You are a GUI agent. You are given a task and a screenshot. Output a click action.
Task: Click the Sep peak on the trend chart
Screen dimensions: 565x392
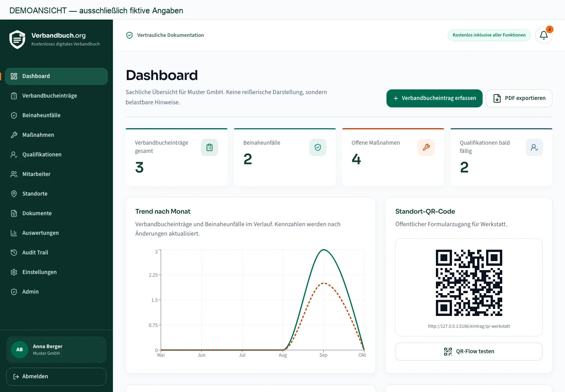pyautogui.click(x=324, y=250)
